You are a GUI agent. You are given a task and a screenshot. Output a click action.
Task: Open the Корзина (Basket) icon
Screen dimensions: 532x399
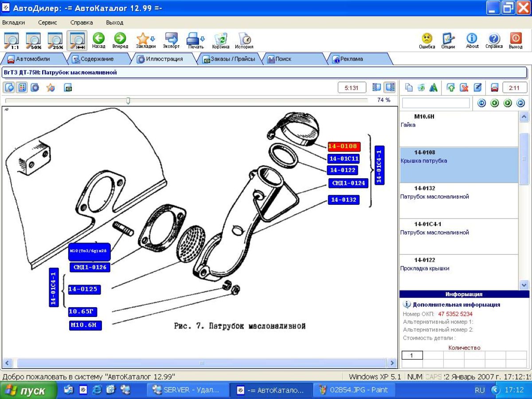point(220,40)
